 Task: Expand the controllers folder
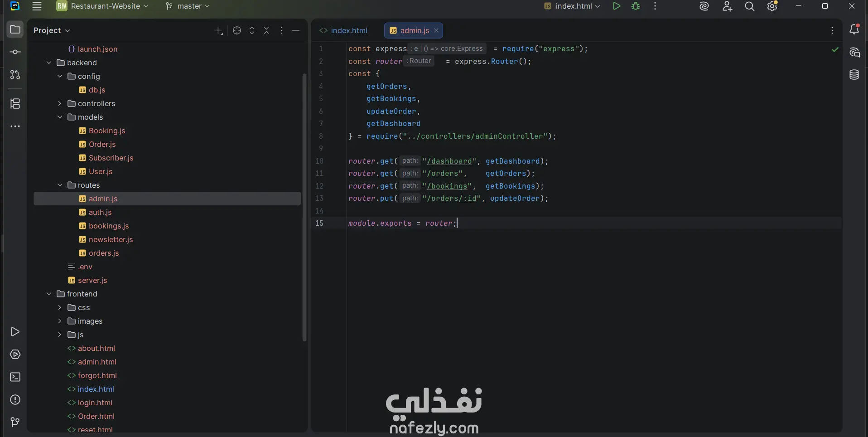tap(60, 103)
